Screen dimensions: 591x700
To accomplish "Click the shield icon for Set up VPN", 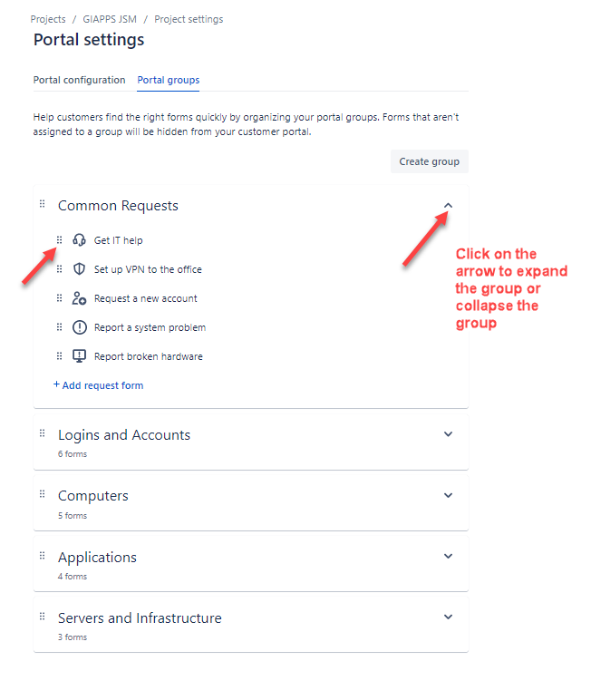I will [79, 269].
